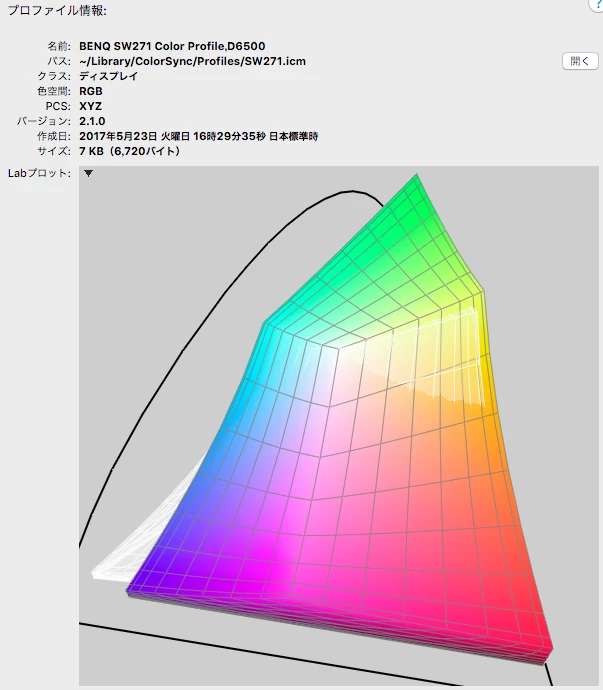Click the 開く button to open the profile
Viewport: 603px width, 690px height.
click(580, 61)
